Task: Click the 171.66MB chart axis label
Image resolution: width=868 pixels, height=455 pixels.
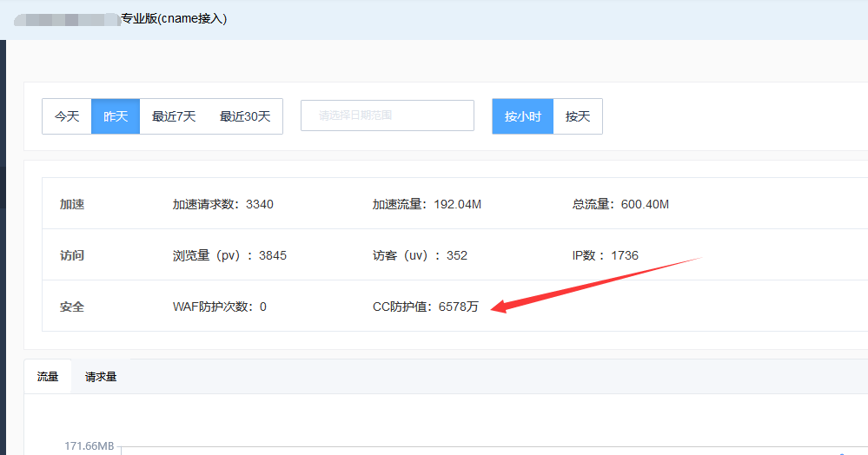Action: click(x=89, y=446)
